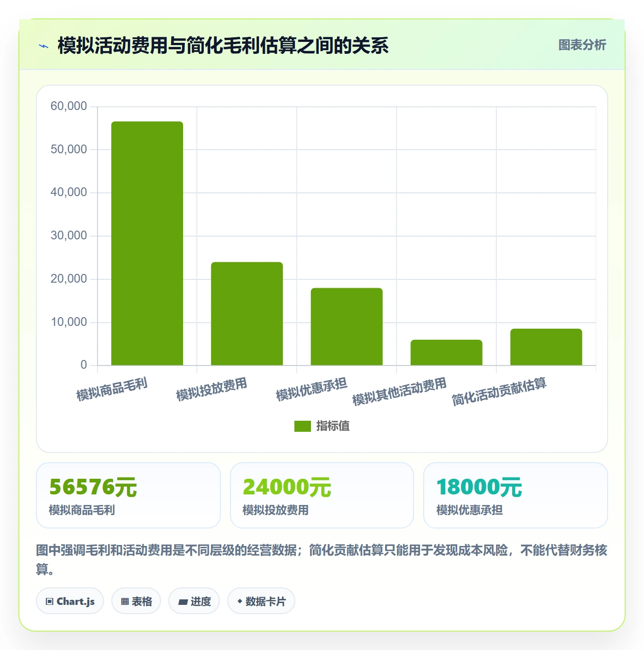Click the 数据卡片 tag chip
Viewport: 644px width, 650px height.
tap(261, 601)
